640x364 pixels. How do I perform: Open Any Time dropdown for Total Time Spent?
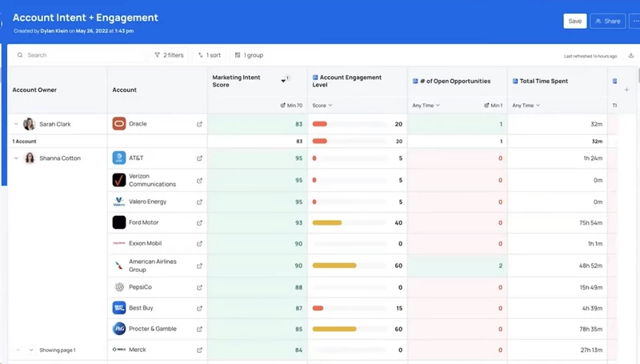pyautogui.click(x=526, y=106)
